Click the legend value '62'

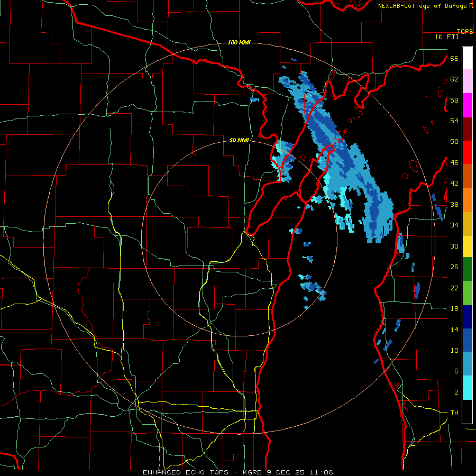(454, 79)
